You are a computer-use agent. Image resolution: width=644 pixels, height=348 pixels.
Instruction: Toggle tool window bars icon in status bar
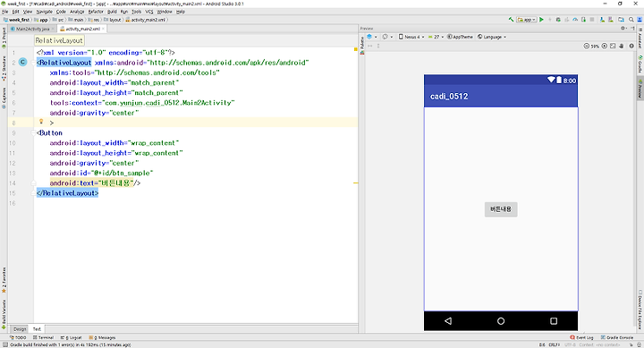(5, 344)
